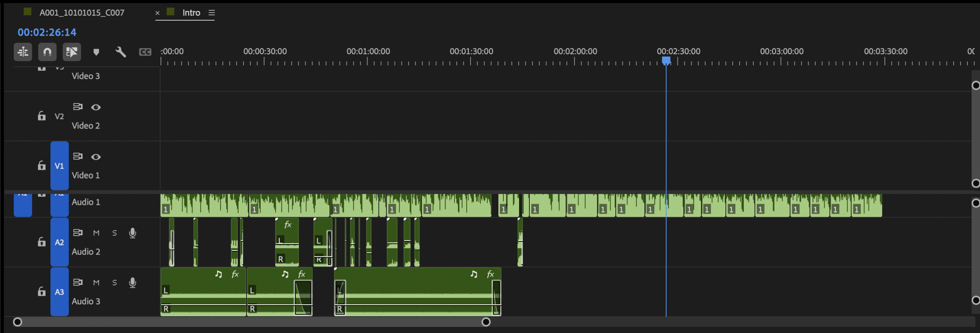Toggle sync lock on Video 1
Image resolution: width=980 pixels, height=333 pixels.
click(x=78, y=156)
